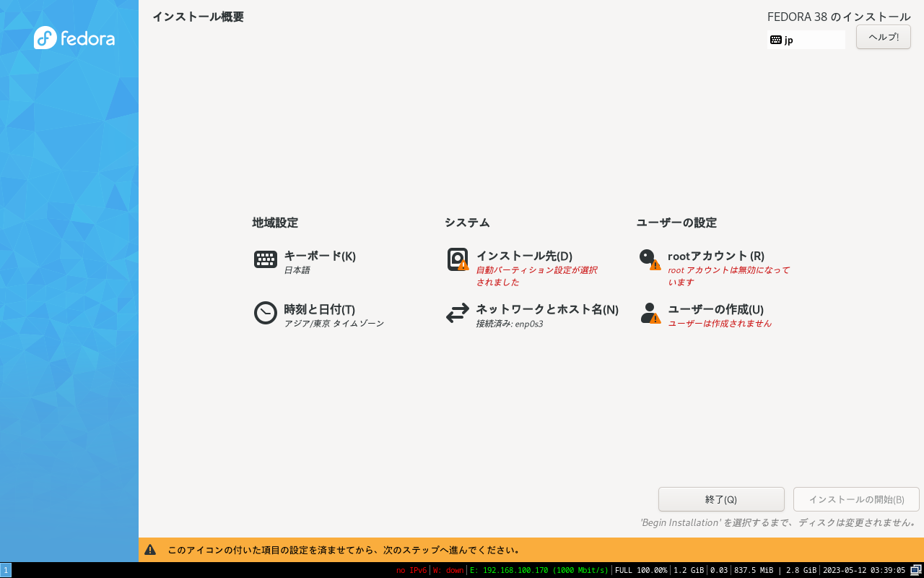Click the 1.2 GiB status entry

tap(689, 570)
